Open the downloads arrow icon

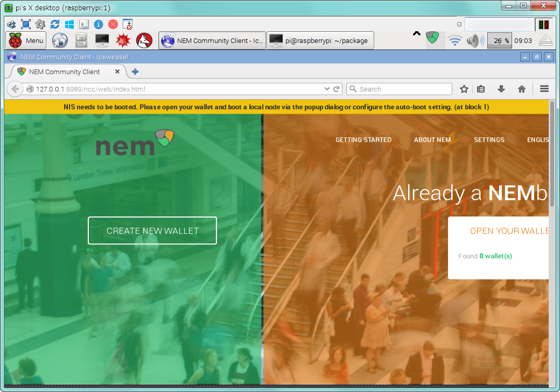pyautogui.click(x=501, y=89)
